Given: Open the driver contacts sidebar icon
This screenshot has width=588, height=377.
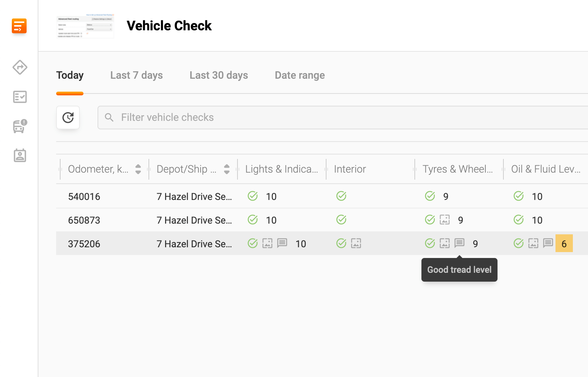Looking at the screenshot, I should [x=20, y=156].
